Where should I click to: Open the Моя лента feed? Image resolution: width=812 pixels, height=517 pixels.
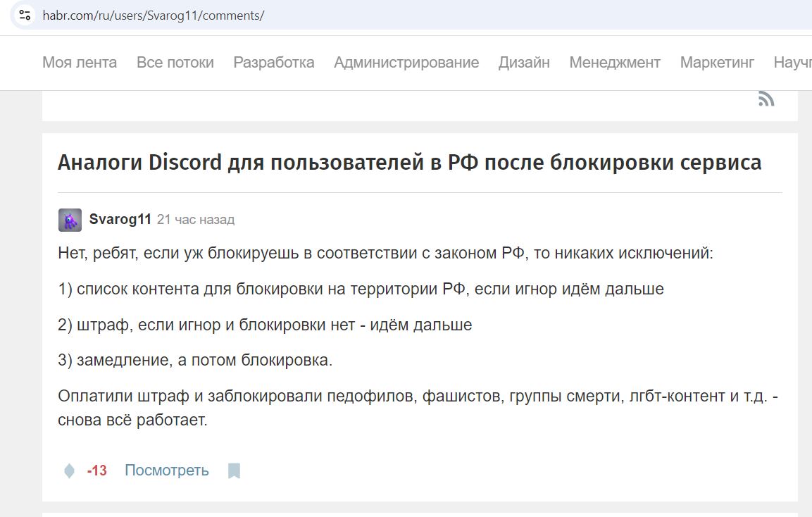pyautogui.click(x=80, y=63)
